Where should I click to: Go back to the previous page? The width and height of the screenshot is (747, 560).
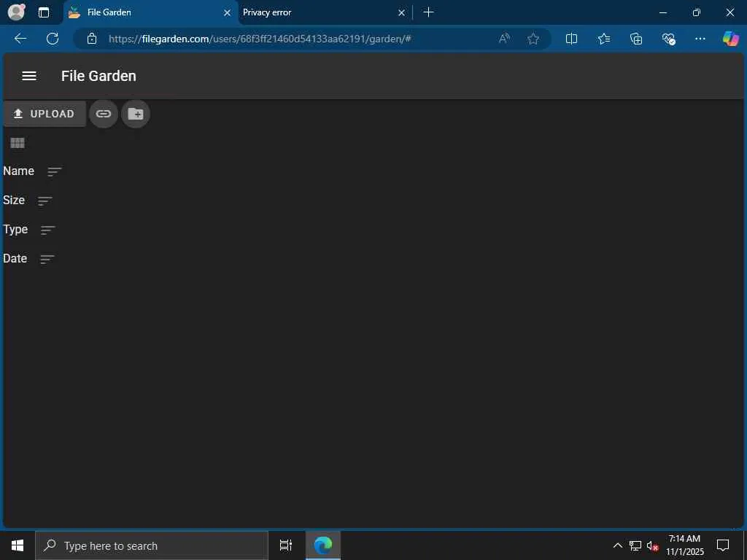pyautogui.click(x=20, y=39)
